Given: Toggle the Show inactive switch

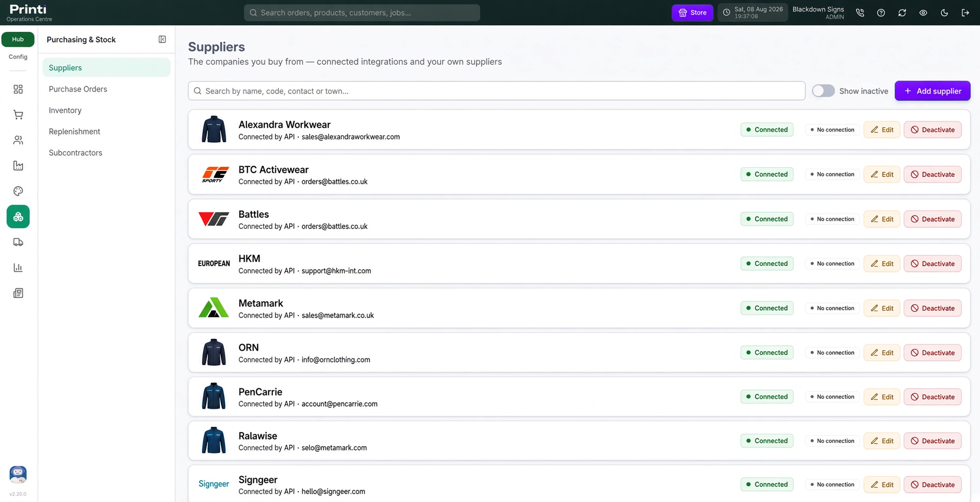Looking at the screenshot, I should [823, 91].
